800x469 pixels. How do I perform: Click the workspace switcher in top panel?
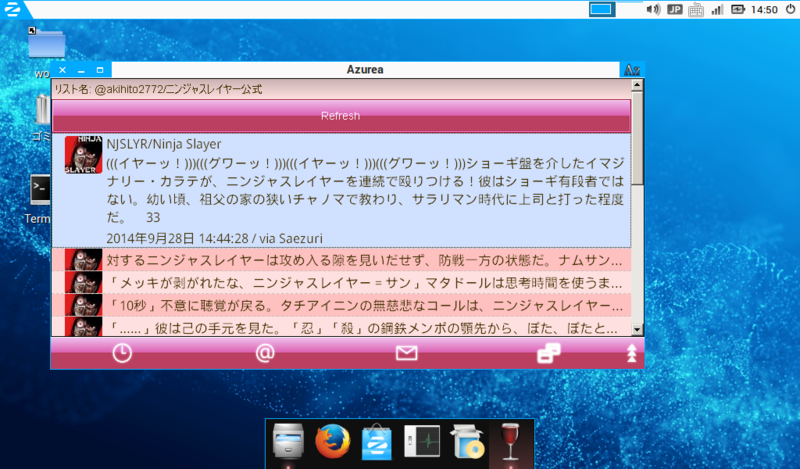click(602, 9)
